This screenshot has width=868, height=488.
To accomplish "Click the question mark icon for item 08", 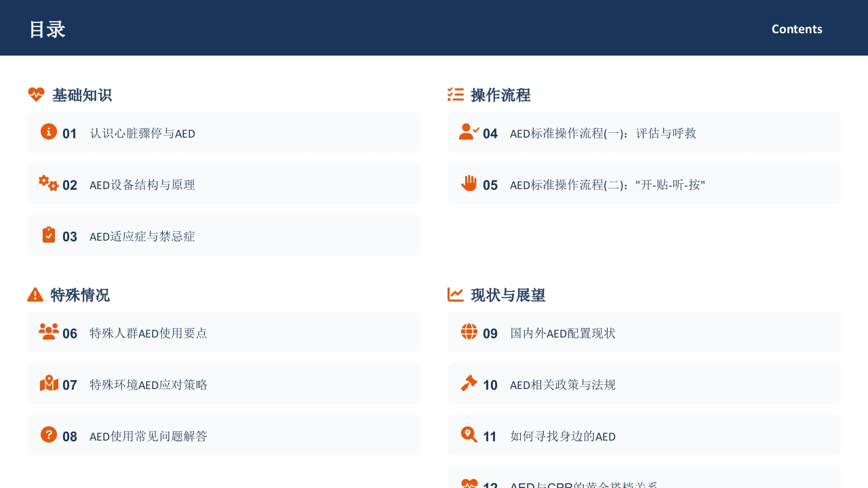I will pos(49,435).
